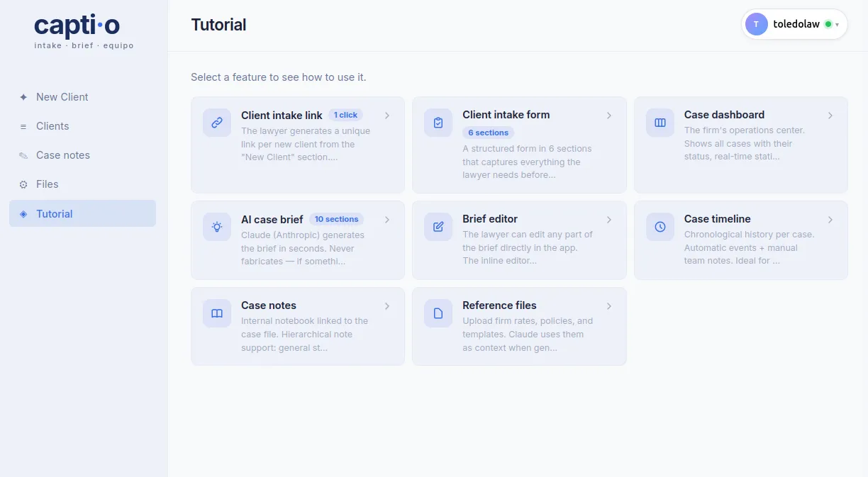Open the toledolaw account dropdown arrow
Image resolution: width=868 pixels, height=477 pixels.
(838, 25)
